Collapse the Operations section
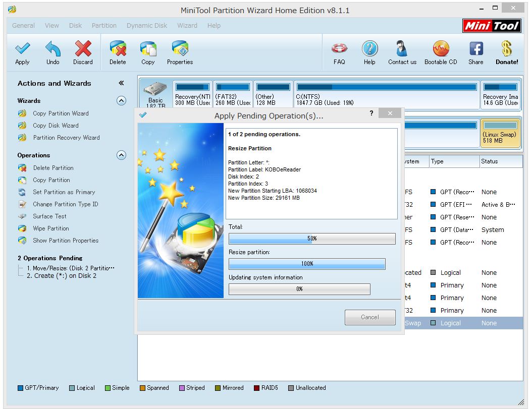Screen dimensions: 532x409 122,155
